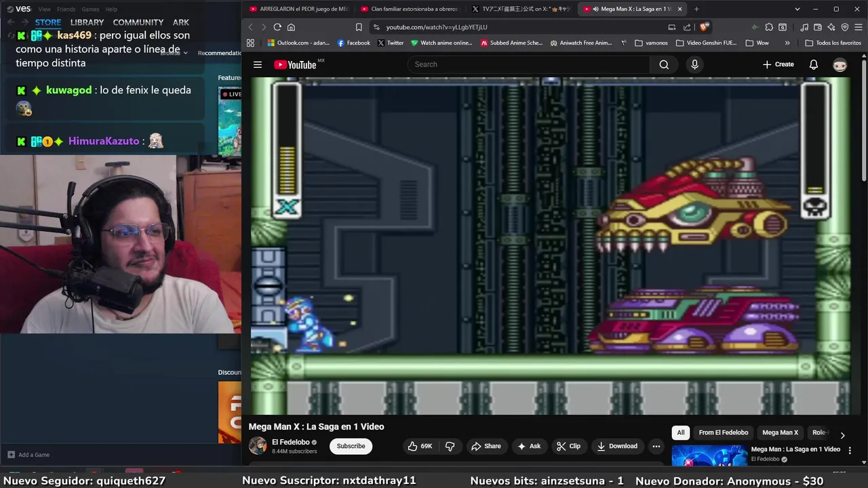Open the recommended Mega Man video thumbnail
868x488 pixels.
click(x=709, y=456)
